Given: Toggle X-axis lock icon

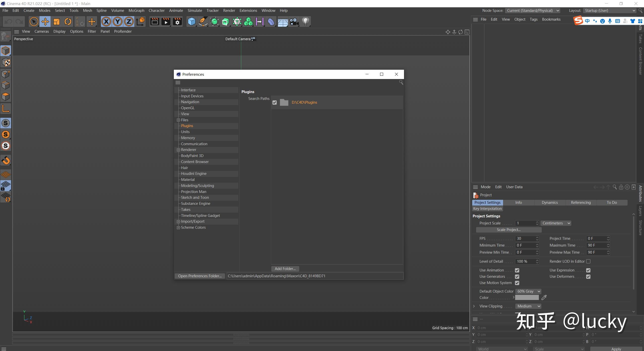Looking at the screenshot, I should tap(106, 22).
